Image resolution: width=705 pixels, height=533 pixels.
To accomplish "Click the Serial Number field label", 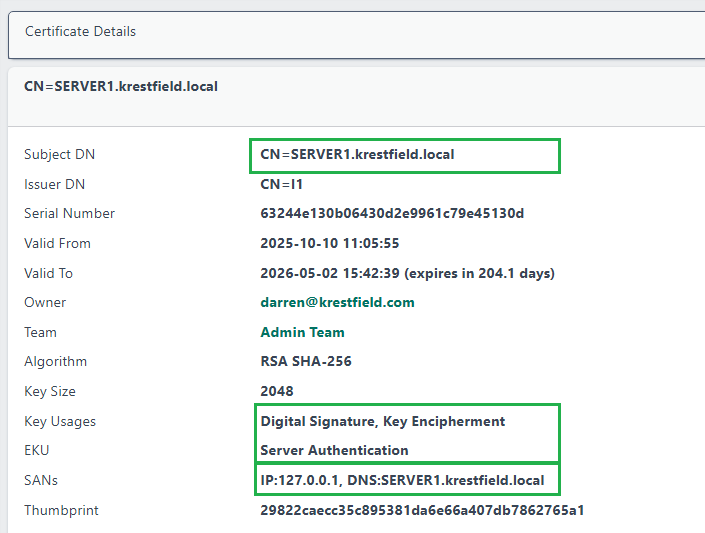I will click(x=69, y=213).
